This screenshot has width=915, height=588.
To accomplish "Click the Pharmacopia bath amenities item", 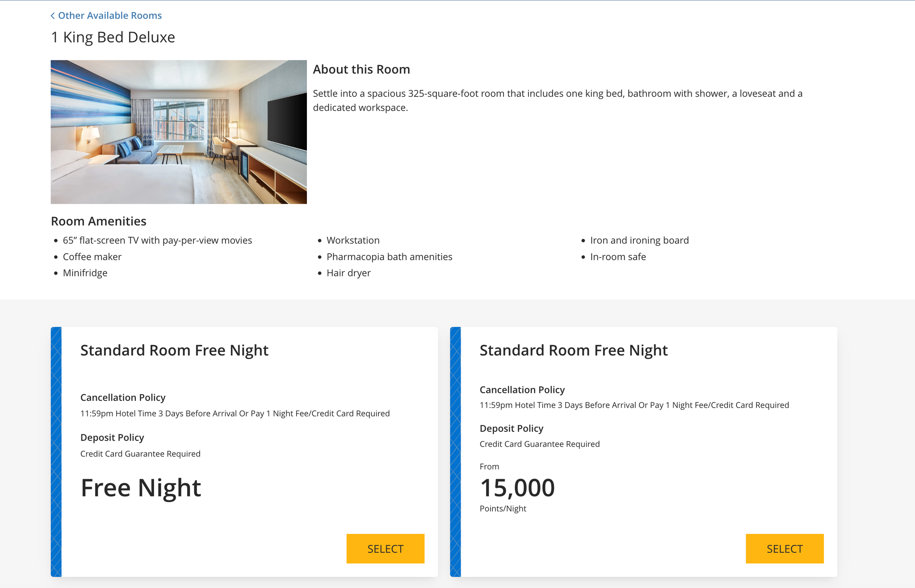I will tap(389, 257).
